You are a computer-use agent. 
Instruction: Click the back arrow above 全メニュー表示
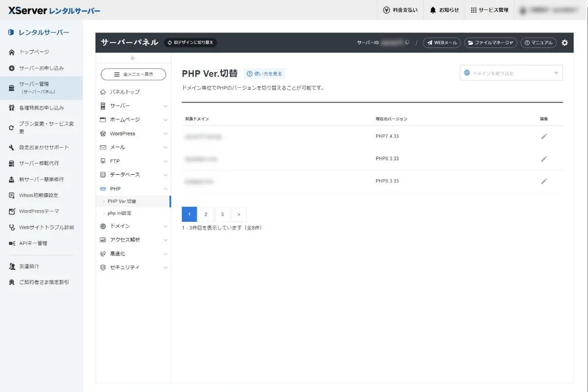click(x=133, y=58)
